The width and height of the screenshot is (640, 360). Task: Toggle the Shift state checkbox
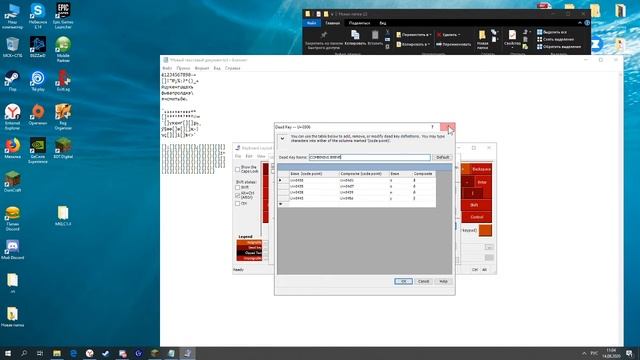click(238, 187)
